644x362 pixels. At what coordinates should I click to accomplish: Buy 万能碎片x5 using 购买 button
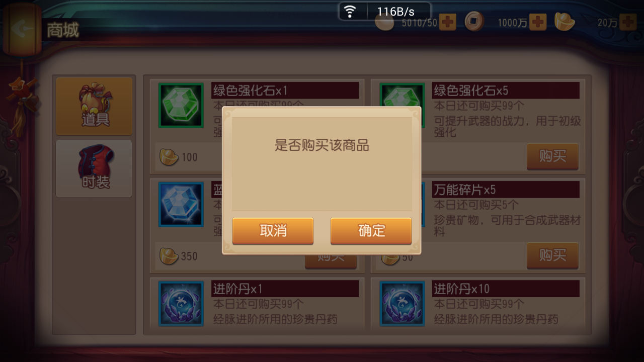click(x=552, y=255)
